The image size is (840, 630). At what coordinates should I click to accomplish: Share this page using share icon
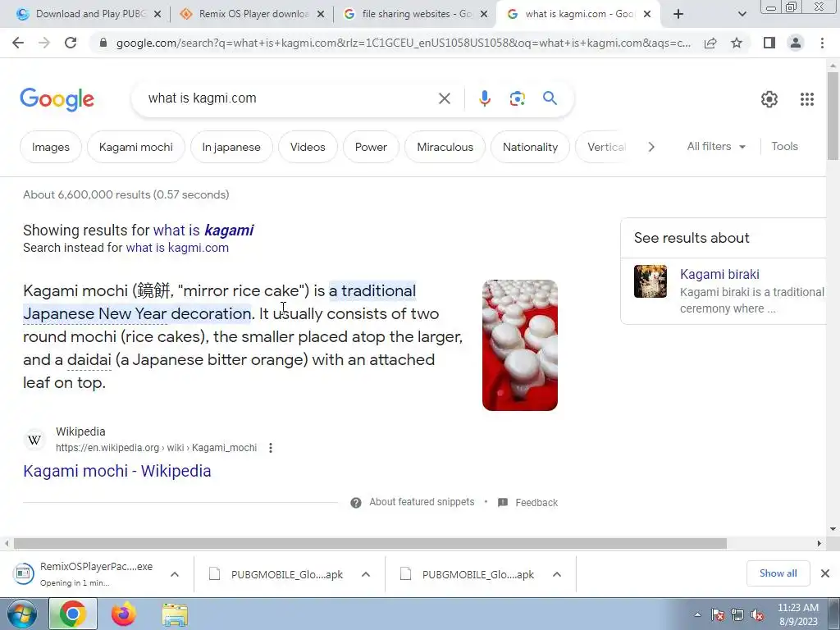tap(710, 43)
